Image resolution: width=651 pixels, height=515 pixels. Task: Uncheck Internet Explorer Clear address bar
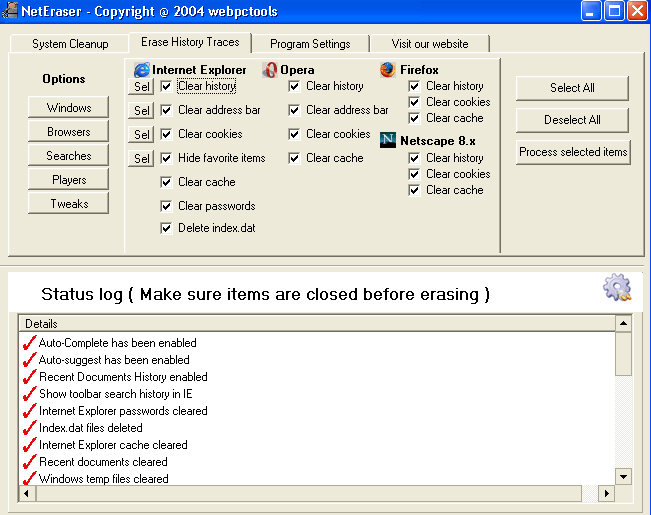click(166, 110)
